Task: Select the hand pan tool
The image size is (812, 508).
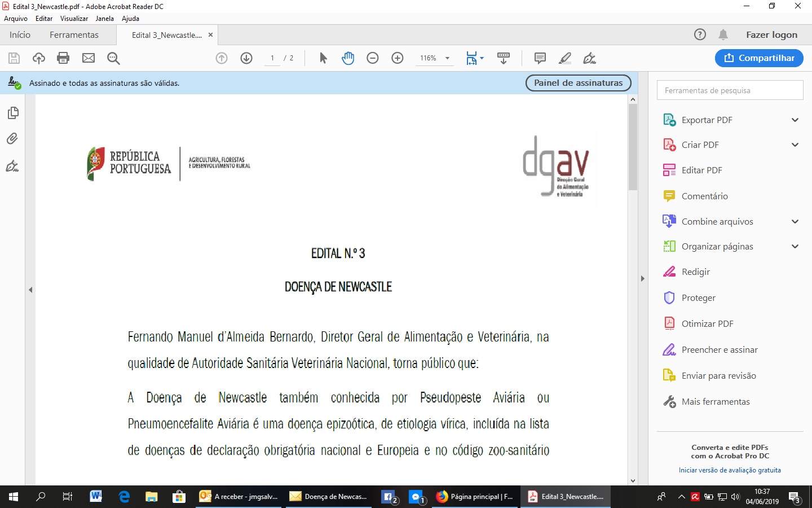Action: click(x=348, y=58)
